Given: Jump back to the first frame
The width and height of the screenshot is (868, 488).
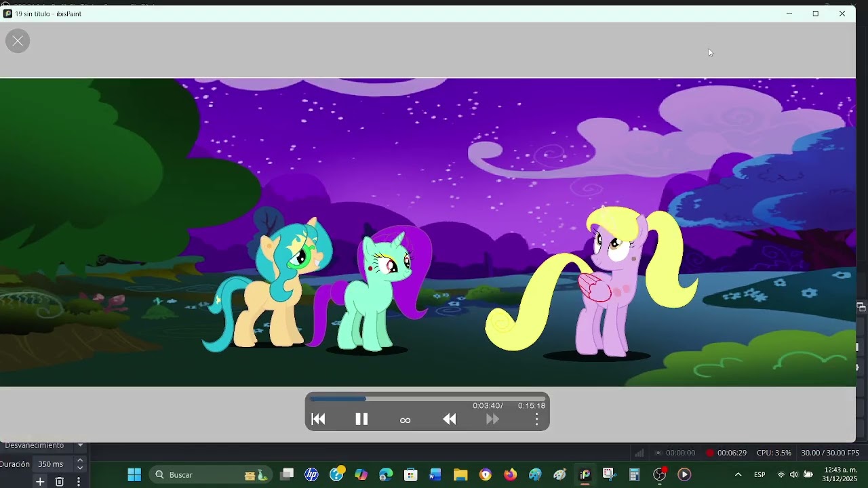Looking at the screenshot, I should tap(318, 420).
